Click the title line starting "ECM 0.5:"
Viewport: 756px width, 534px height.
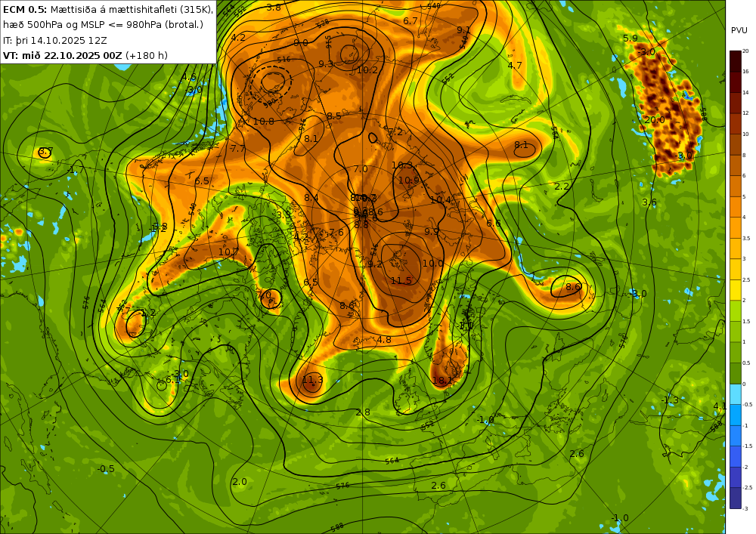108,9
